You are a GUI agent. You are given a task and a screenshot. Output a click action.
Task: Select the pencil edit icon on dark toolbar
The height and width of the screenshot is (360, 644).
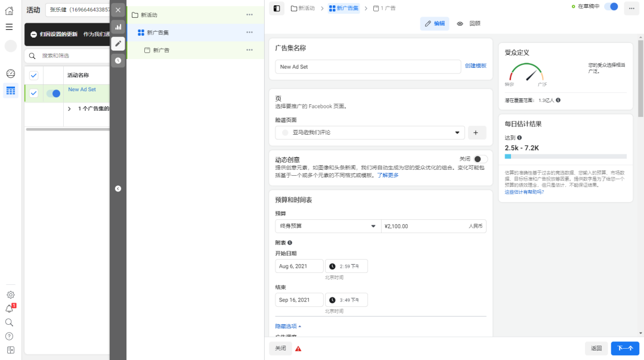[117, 44]
